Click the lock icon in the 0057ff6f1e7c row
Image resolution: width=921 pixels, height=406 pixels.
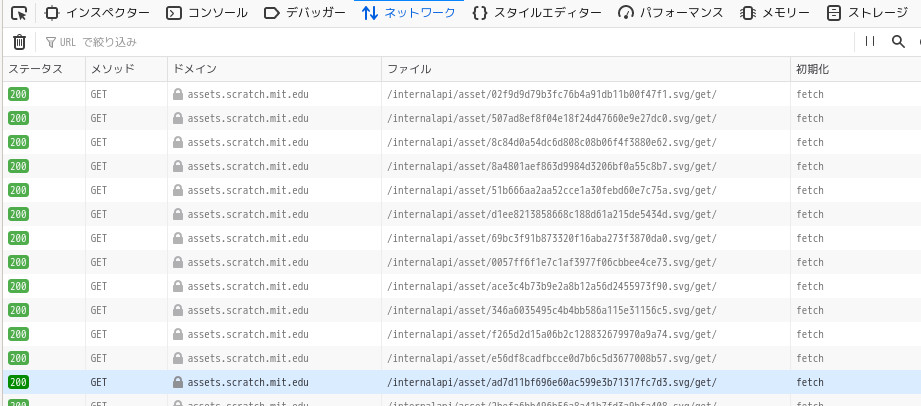178,262
